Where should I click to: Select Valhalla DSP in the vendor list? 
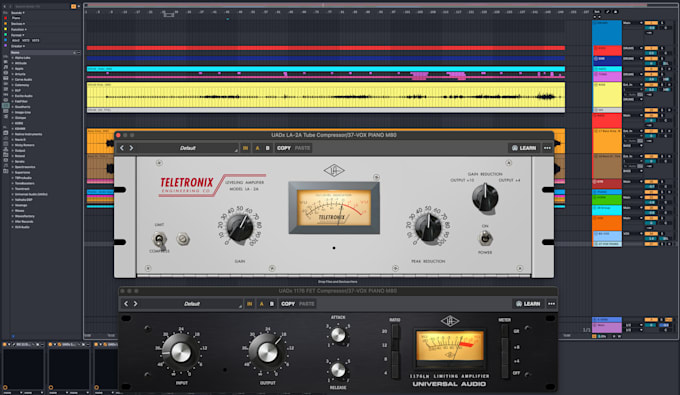pos(23,200)
